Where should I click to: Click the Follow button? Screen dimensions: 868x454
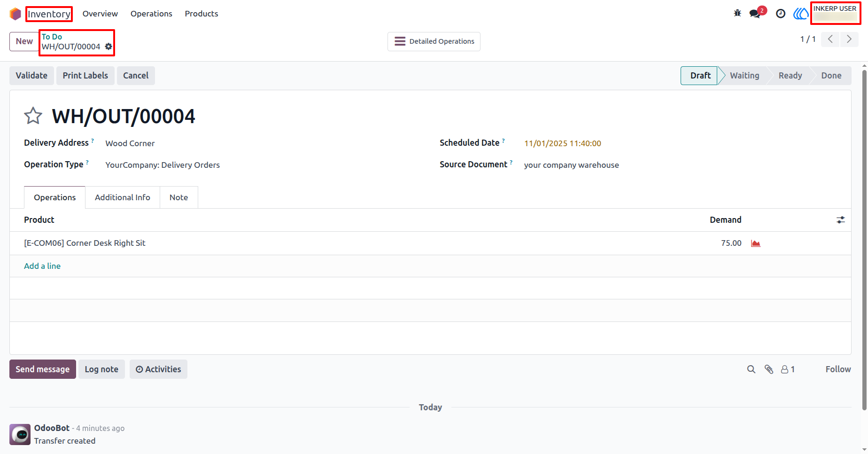838,369
